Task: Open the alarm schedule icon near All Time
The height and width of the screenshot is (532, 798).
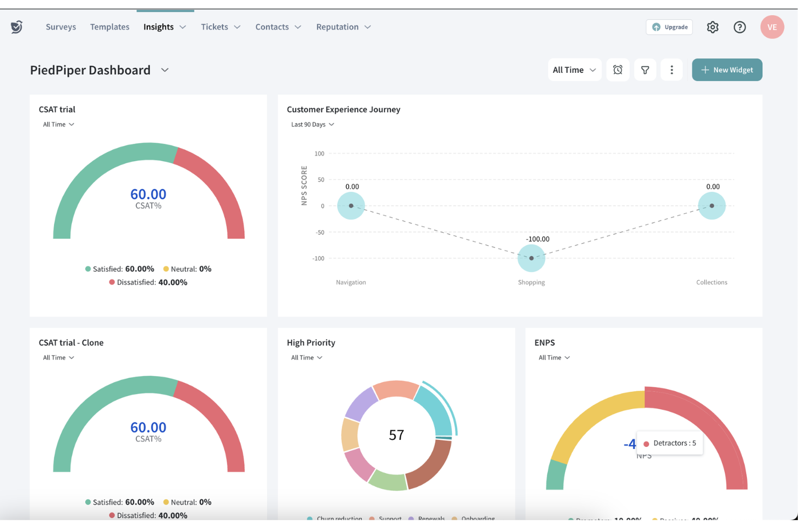Action: tap(618, 70)
